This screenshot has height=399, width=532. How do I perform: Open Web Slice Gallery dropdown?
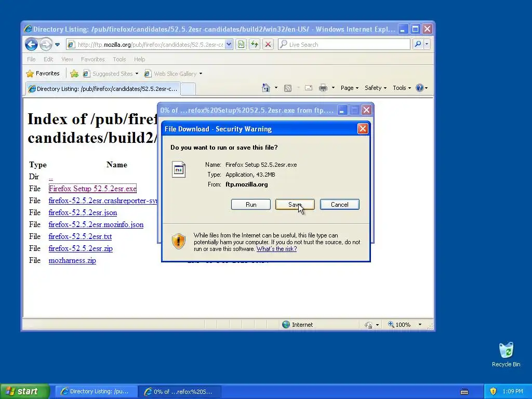click(x=173, y=74)
